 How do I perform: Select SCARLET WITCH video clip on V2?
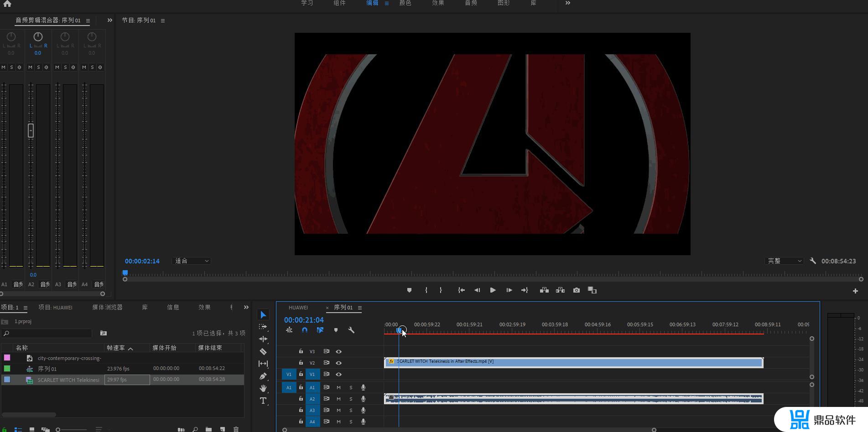[x=574, y=363]
